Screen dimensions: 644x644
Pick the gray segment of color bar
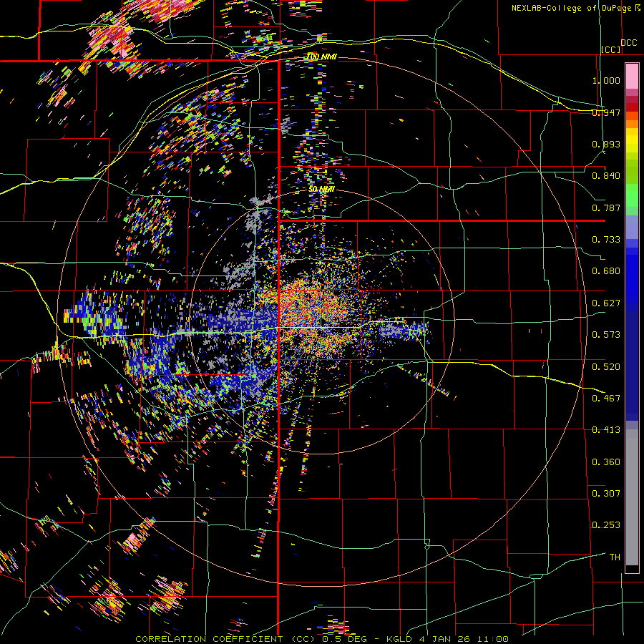pos(632,497)
